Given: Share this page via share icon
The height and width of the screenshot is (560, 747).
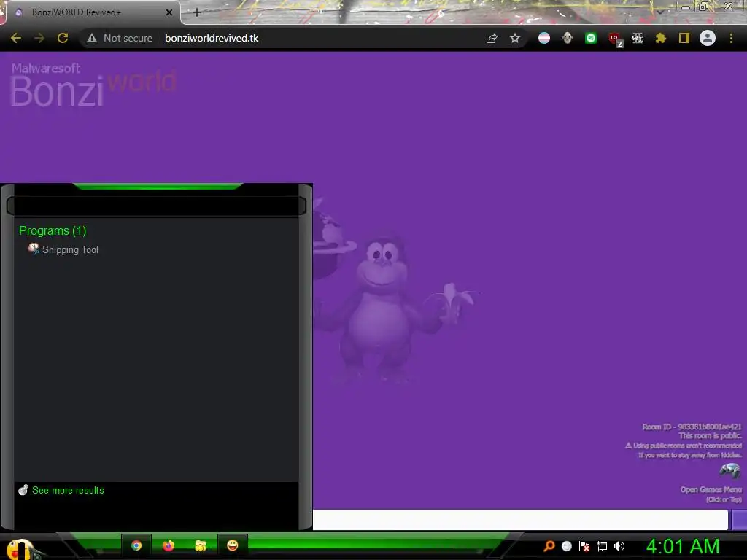Looking at the screenshot, I should click(492, 38).
